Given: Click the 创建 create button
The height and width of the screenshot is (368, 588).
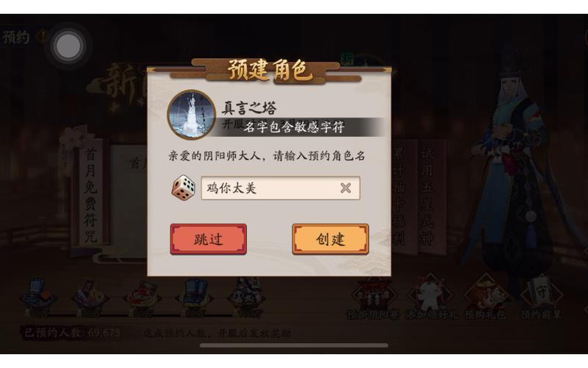Looking at the screenshot, I should pos(330,239).
